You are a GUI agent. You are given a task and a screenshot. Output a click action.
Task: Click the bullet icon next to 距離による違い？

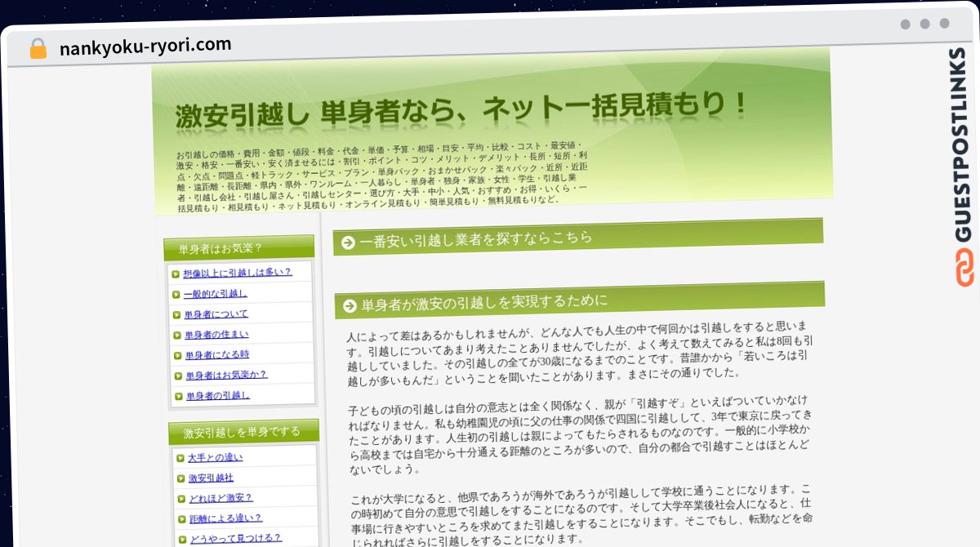pyautogui.click(x=181, y=518)
